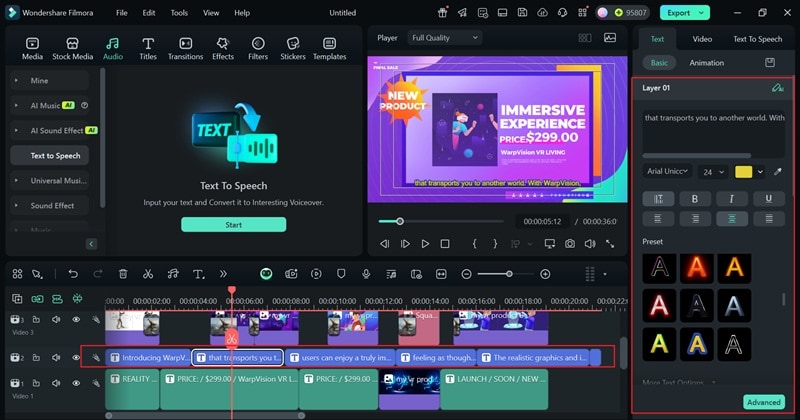Click the text tool icon in timeline toolbar
Viewport: 800px width, 420px height.
(198, 274)
